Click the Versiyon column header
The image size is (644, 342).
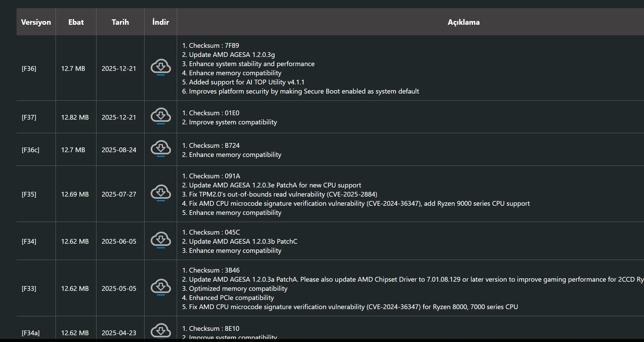pyautogui.click(x=36, y=22)
